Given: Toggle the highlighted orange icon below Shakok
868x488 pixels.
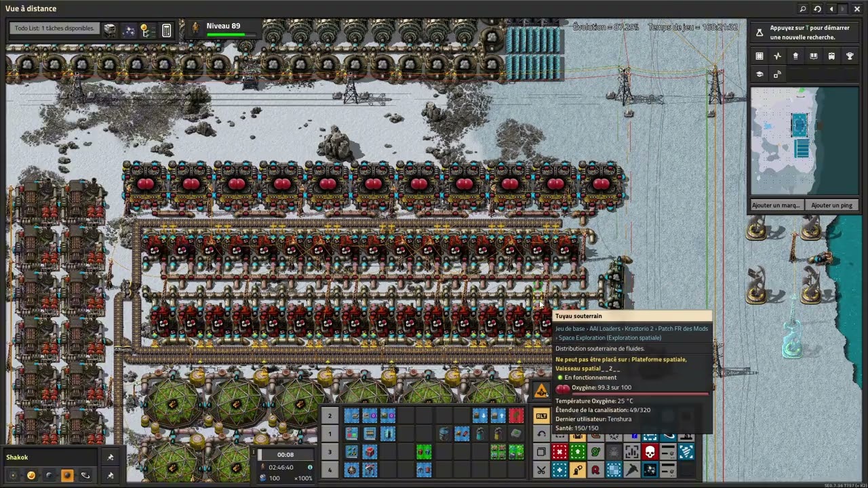Looking at the screenshot, I should click(67, 475).
